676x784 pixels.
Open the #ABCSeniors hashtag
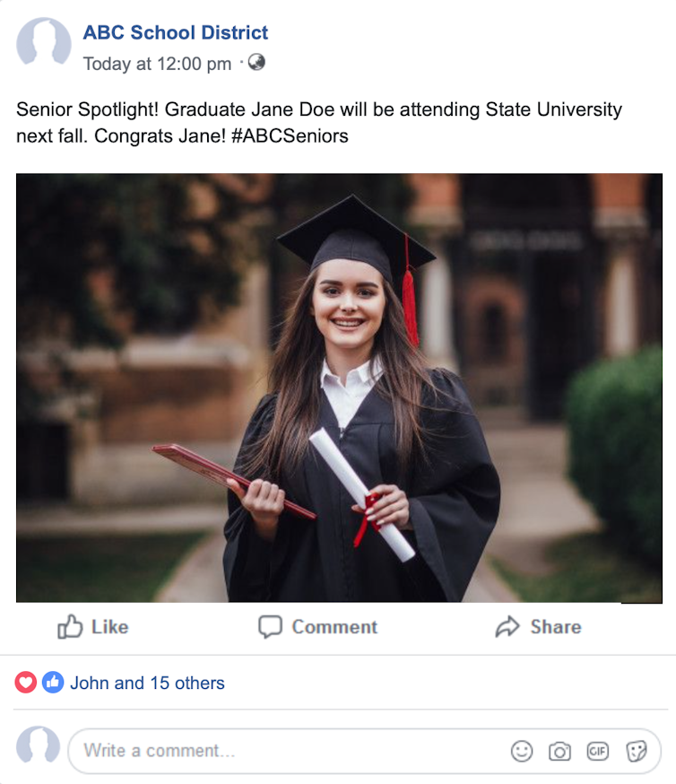pos(288,137)
